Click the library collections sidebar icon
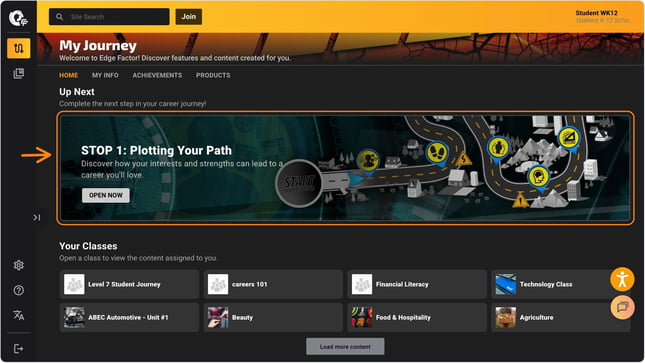 (19, 74)
